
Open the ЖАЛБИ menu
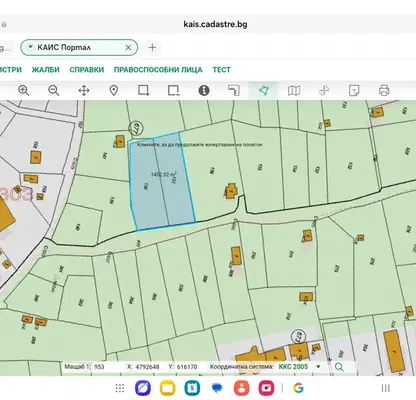(x=46, y=70)
